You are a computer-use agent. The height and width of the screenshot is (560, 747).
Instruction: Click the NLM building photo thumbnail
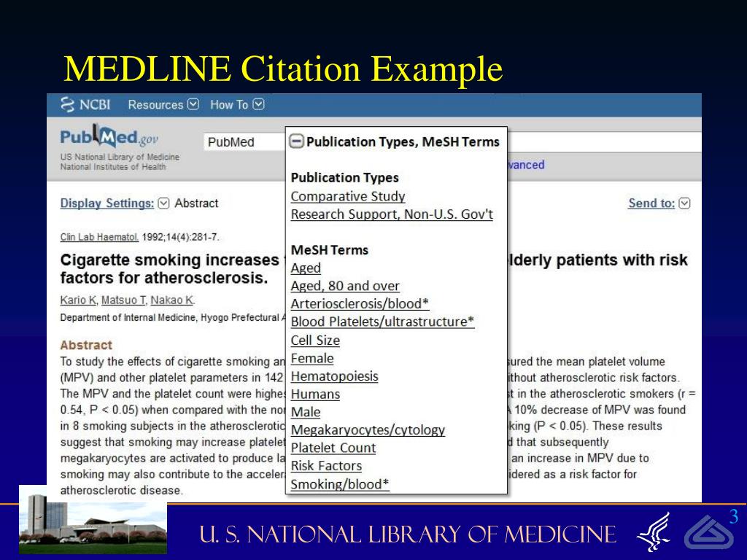click(x=93, y=519)
